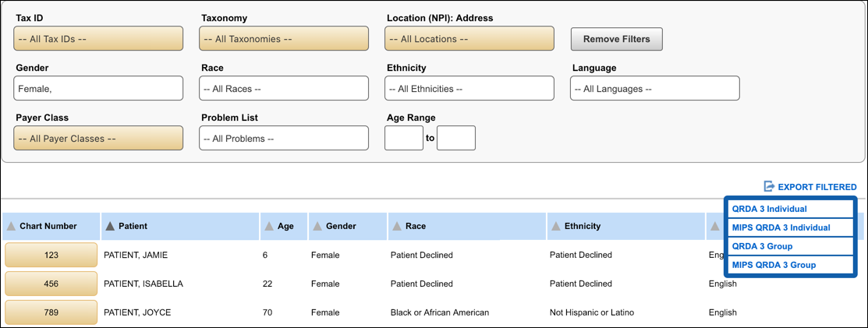Sort ascending by Age triangle icon
Image resolution: width=868 pixels, height=328 pixels.
(269, 227)
